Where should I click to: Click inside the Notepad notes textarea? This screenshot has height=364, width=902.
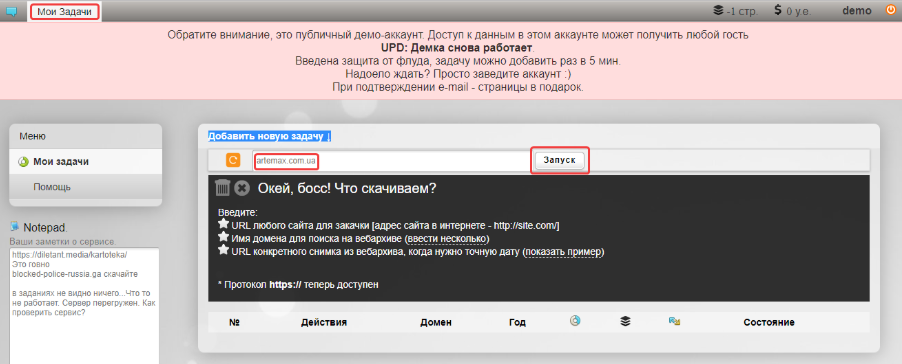click(85, 306)
